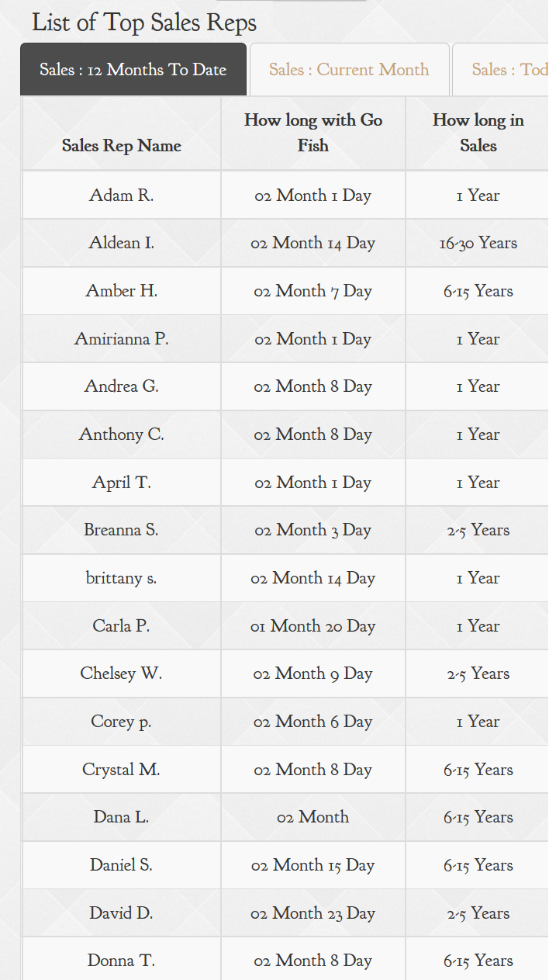Click the brittany s. name cell
549x980 pixels.
coord(122,578)
